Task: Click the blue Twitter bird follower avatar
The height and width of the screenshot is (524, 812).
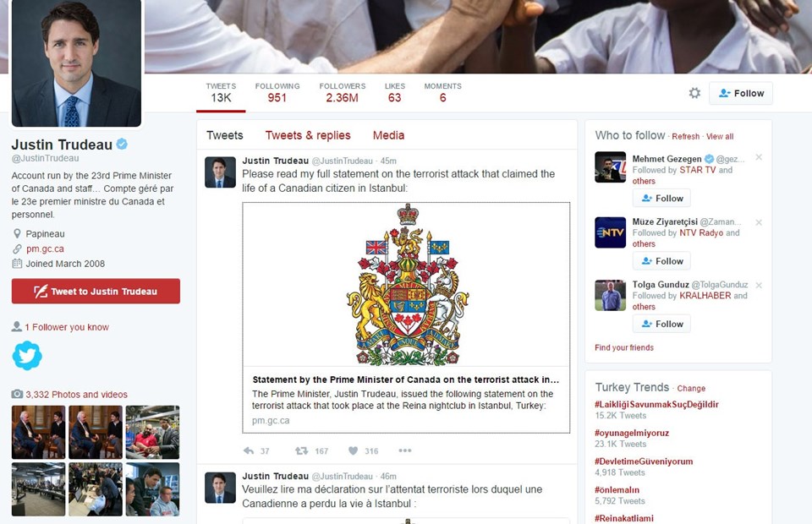Action: click(27, 355)
